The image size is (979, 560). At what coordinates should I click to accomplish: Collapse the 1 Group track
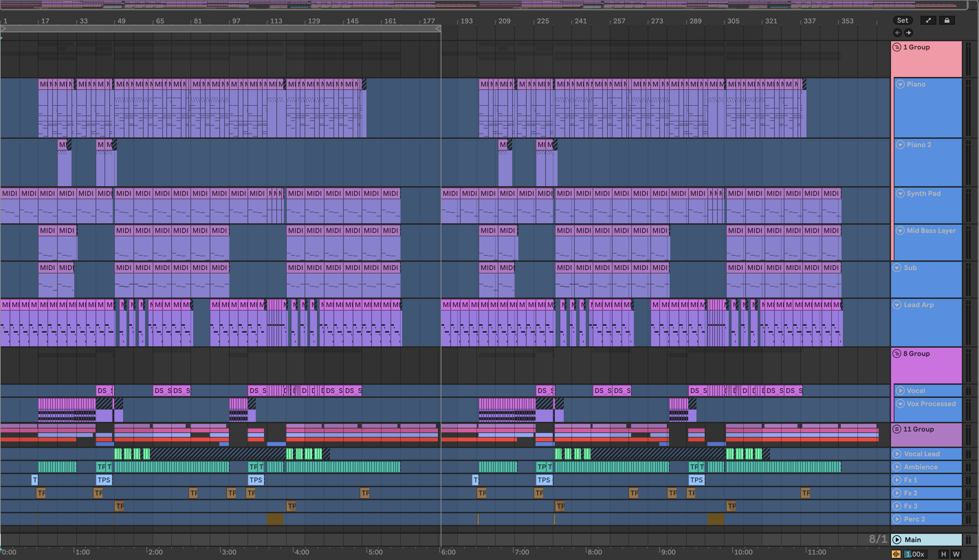pyautogui.click(x=896, y=47)
